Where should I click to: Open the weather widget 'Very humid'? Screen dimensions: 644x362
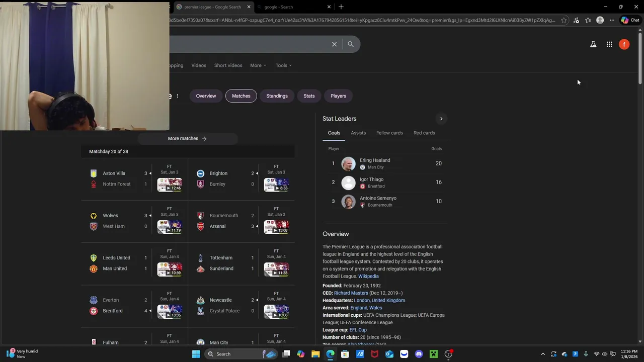pyautogui.click(x=23, y=354)
